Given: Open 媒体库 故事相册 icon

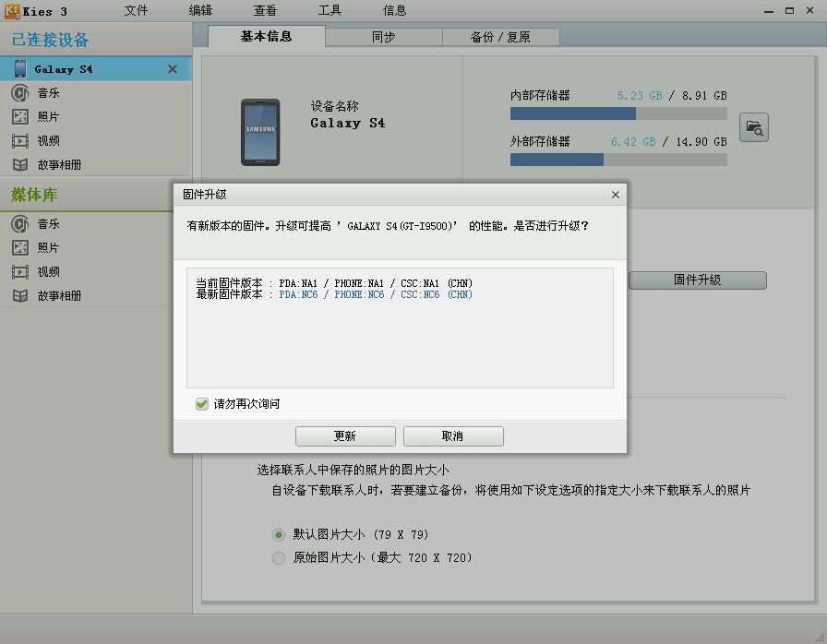Looking at the screenshot, I should coord(20,295).
